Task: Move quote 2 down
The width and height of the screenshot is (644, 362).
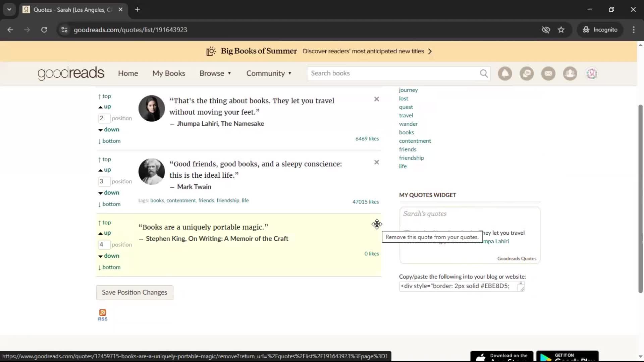Action: (x=109, y=129)
